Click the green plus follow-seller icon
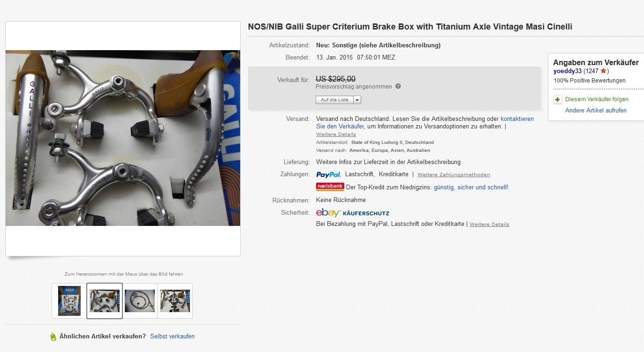This screenshot has height=352, width=644. (558, 99)
